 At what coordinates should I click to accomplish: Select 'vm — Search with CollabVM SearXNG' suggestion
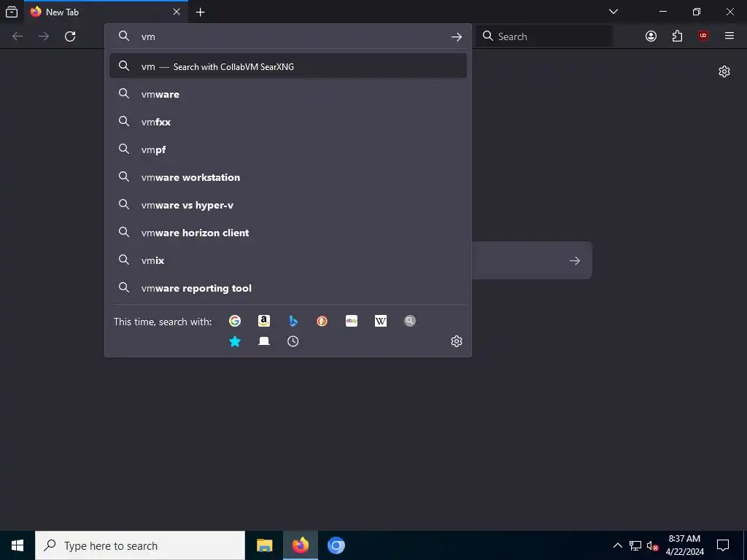pos(287,66)
